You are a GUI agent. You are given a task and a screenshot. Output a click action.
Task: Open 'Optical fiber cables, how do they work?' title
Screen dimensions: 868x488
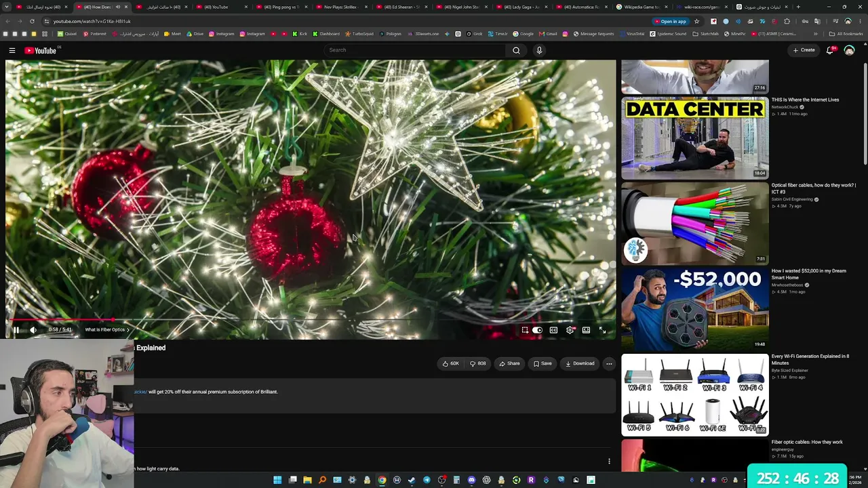(x=814, y=188)
